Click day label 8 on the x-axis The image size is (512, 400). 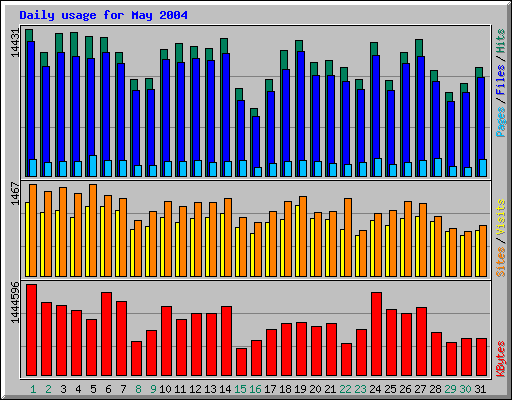coord(138,389)
